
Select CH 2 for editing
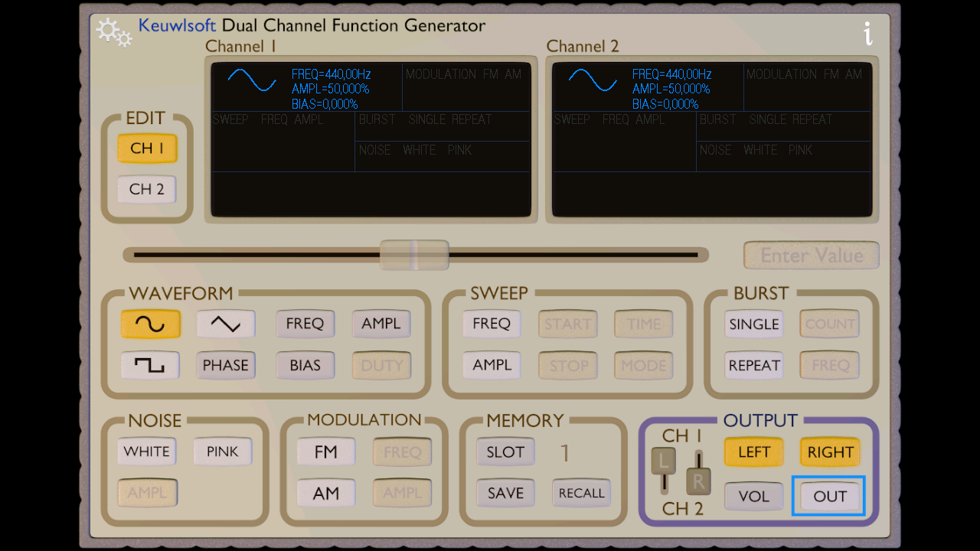coord(147,189)
